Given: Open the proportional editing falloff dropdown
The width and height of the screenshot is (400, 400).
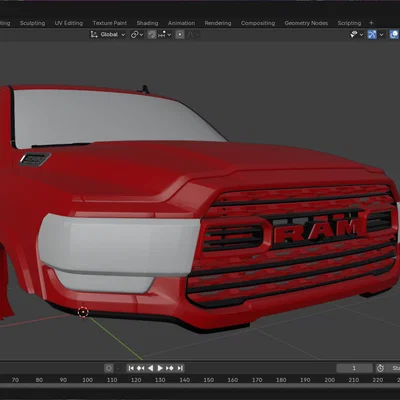Looking at the screenshot, I should click(x=193, y=35).
